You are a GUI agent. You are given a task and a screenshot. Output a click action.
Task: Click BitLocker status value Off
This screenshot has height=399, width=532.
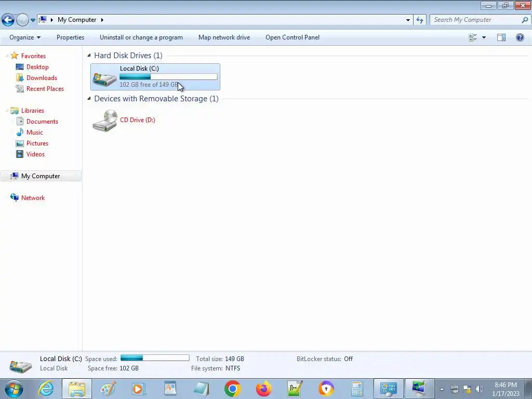click(x=349, y=358)
